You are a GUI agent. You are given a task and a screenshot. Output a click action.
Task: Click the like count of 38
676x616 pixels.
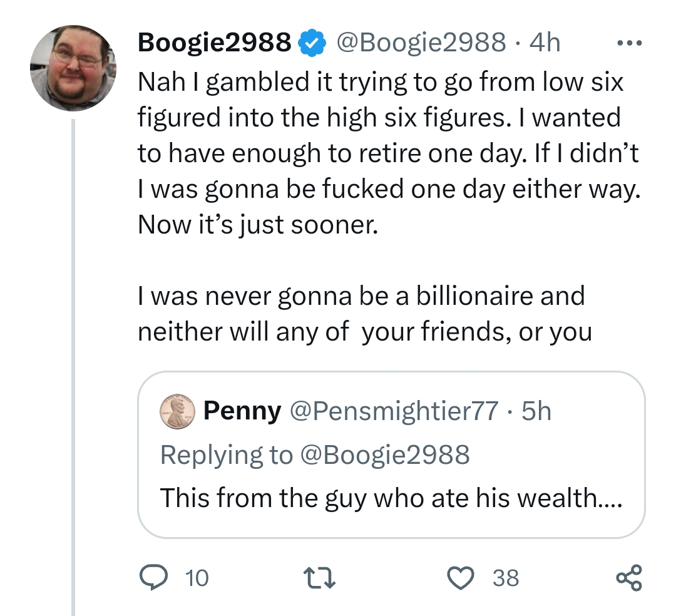(506, 578)
